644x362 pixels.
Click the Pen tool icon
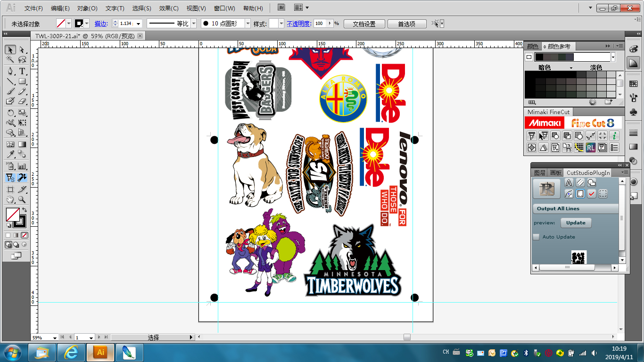click(x=10, y=71)
